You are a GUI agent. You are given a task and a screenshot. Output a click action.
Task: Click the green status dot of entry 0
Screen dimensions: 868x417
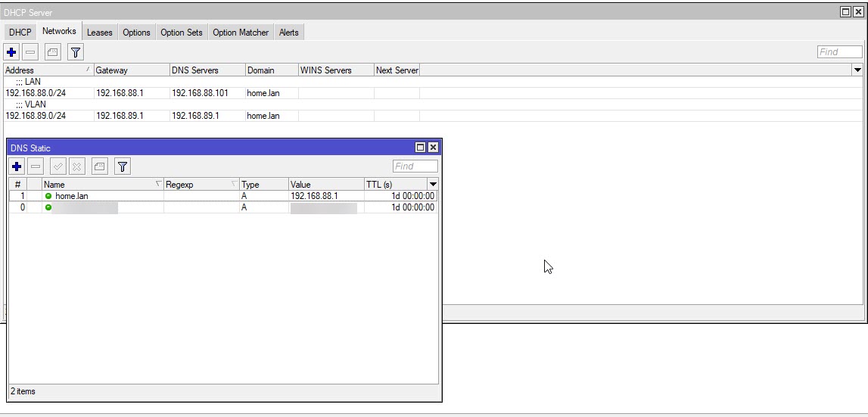(x=48, y=207)
